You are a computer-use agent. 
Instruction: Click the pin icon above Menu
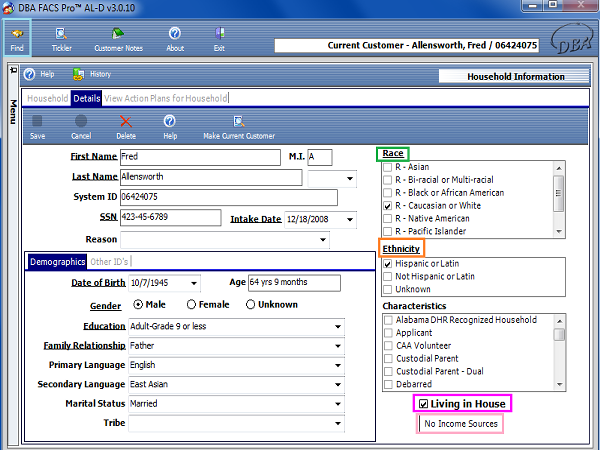pyautogui.click(x=13, y=70)
